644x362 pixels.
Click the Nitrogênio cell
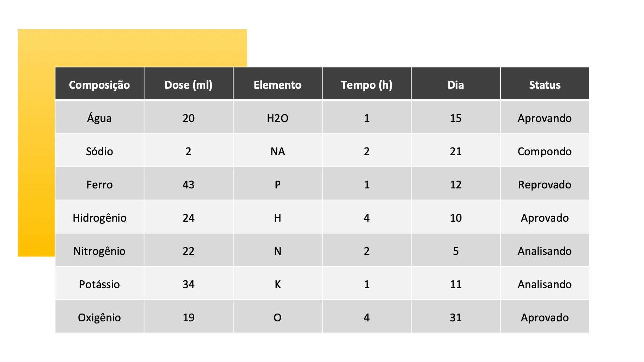[x=99, y=251]
